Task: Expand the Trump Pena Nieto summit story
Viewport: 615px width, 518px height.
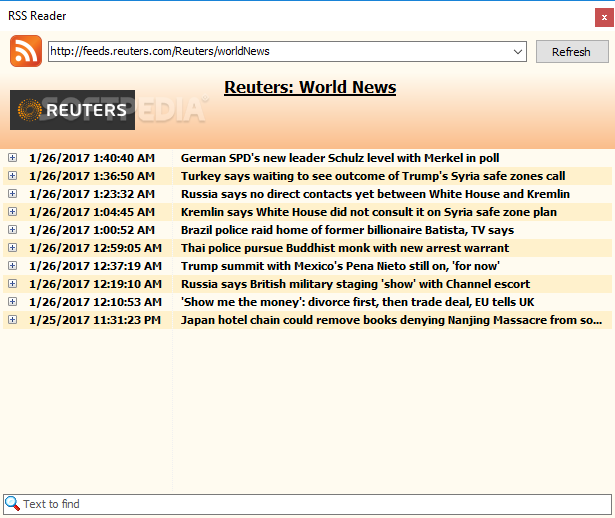Action: (x=13, y=266)
